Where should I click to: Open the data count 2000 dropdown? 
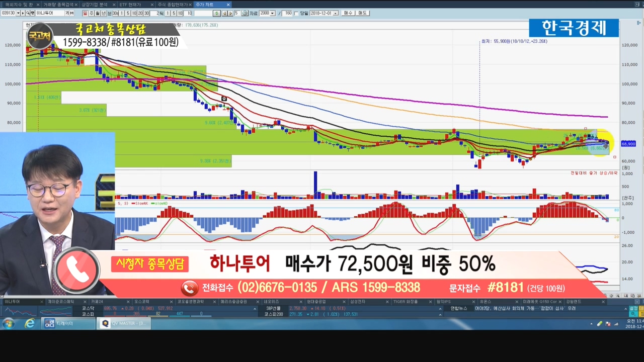tap(273, 13)
